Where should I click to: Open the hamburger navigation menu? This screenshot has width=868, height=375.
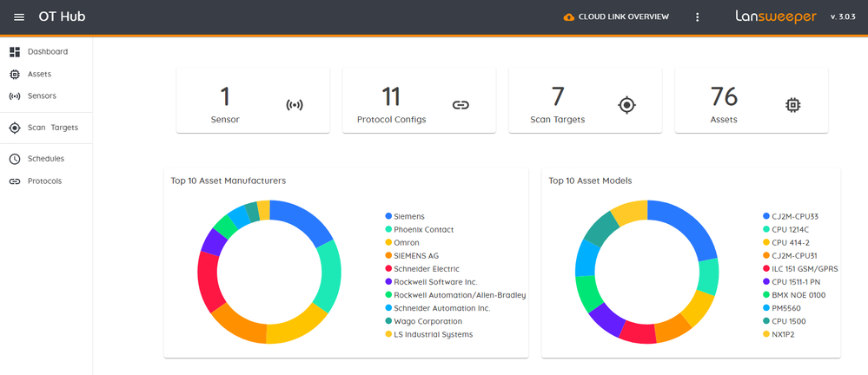pos(19,17)
